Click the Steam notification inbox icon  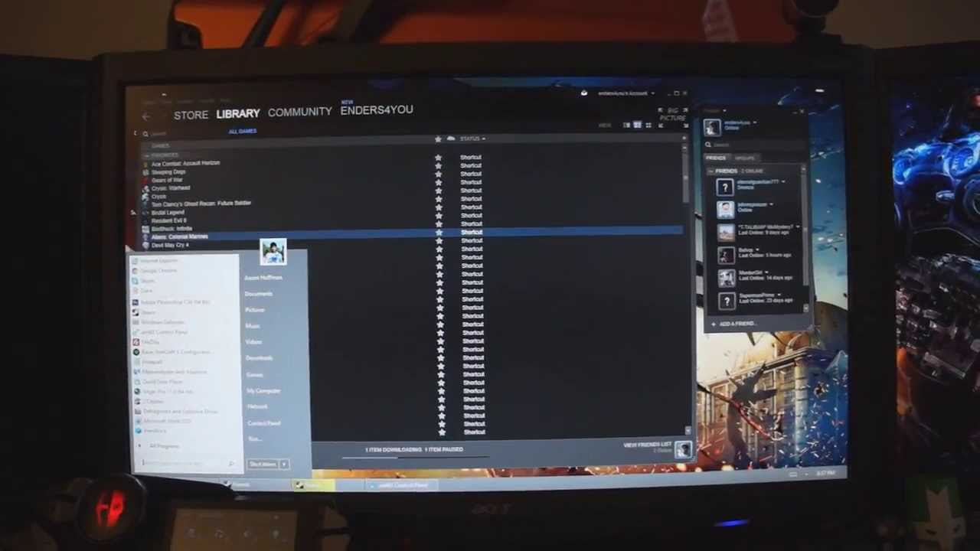click(x=584, y=93)
